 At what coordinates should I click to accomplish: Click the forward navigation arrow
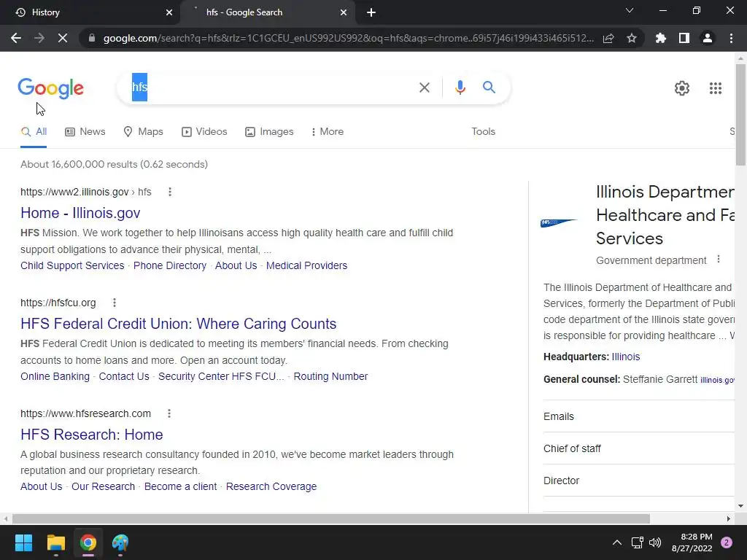(39, 38)
